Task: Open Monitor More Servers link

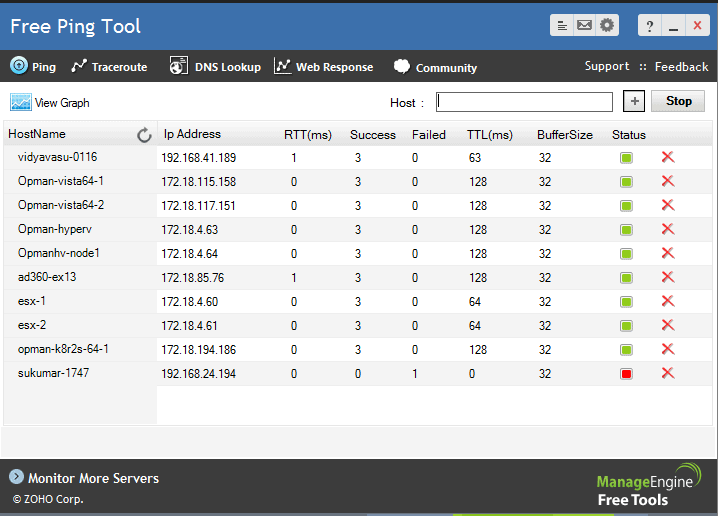Action: [93, 478]
